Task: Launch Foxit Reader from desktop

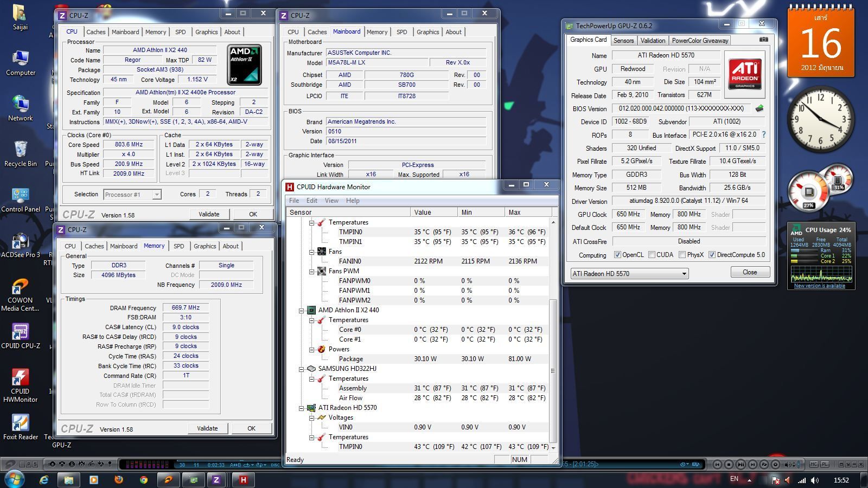Action: tap(20, 427)
